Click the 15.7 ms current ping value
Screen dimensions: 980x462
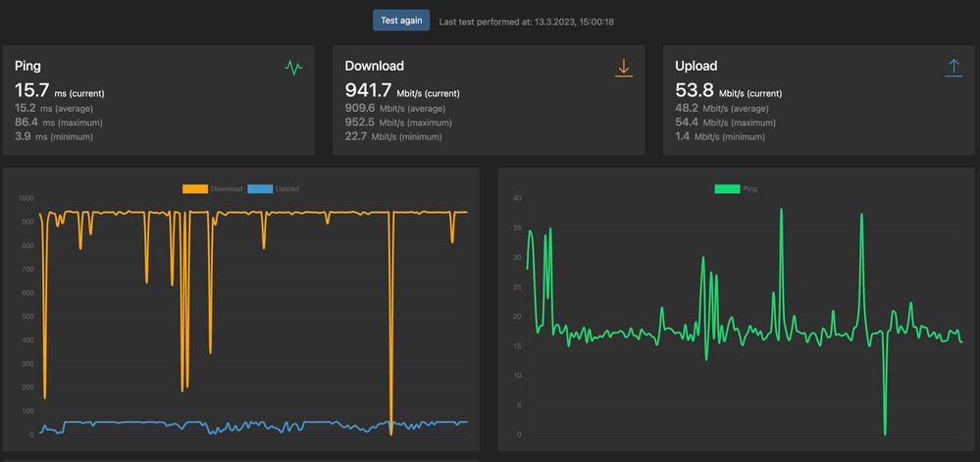tap(60, 91)
